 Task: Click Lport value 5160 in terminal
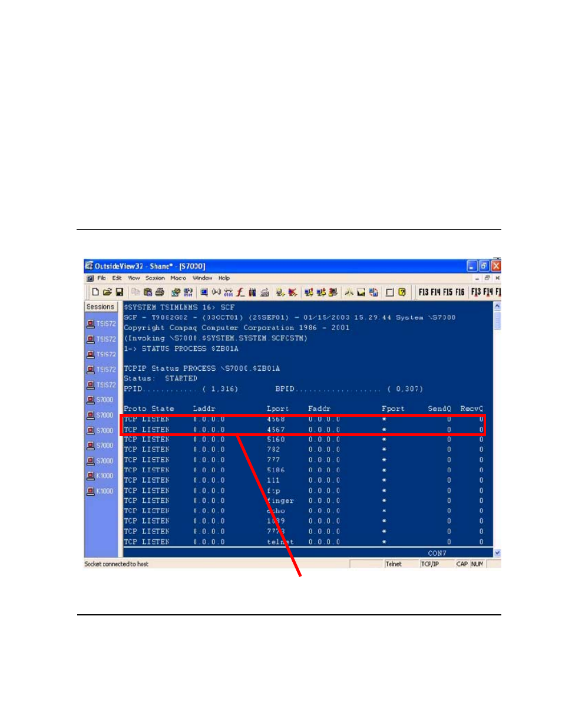click(x=276, y=440)
